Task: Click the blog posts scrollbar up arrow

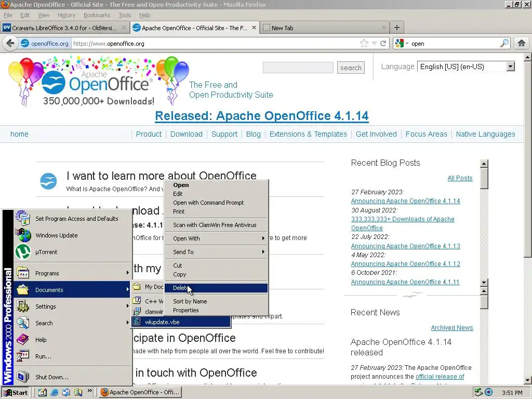Action: point(484,164)
